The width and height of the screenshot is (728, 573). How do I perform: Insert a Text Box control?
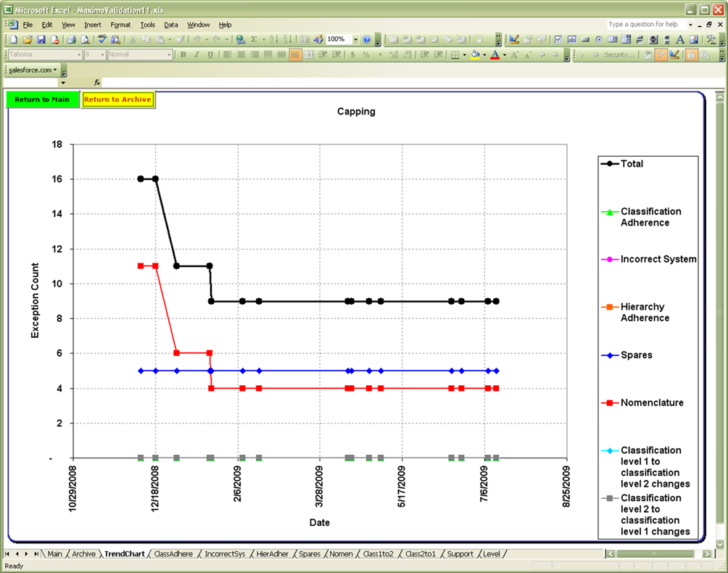pos(572,39)
